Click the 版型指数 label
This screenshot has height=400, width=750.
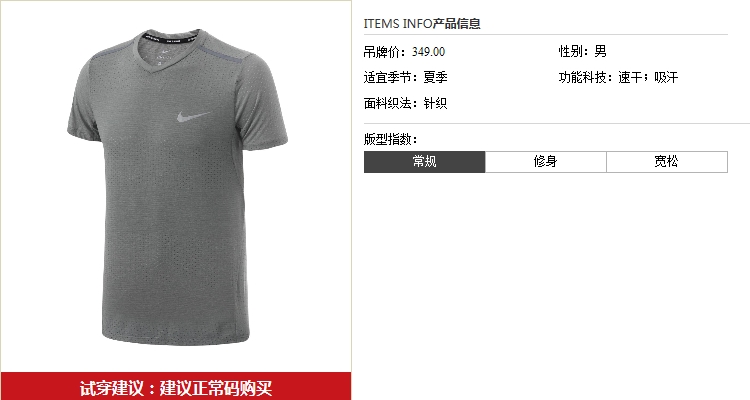(390, 139)
